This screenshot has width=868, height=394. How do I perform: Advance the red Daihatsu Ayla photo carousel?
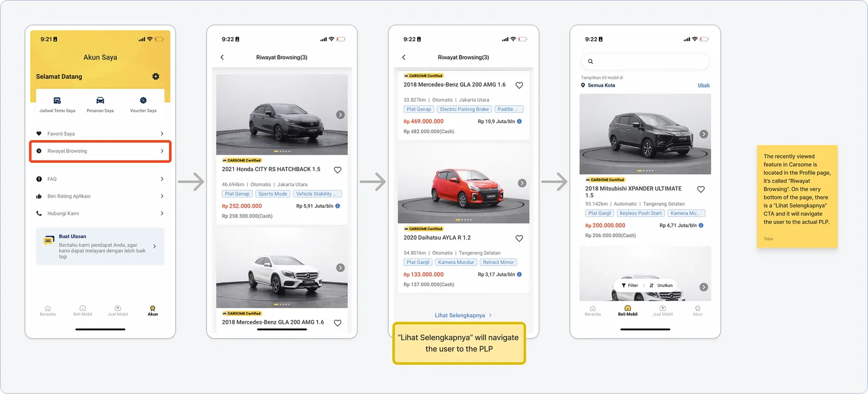522,183
